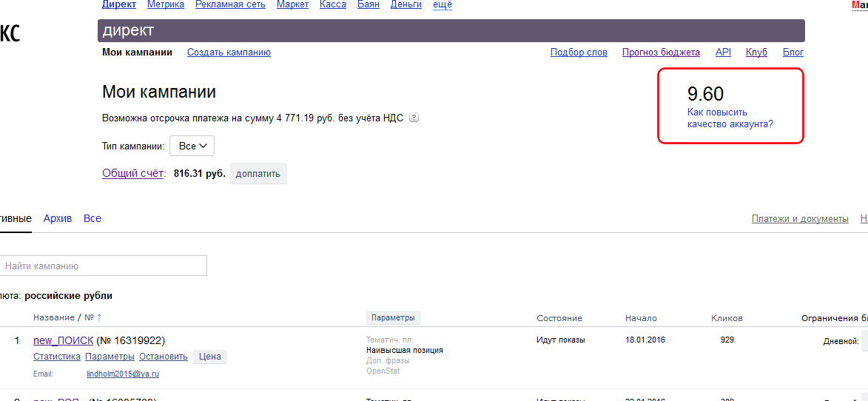Screen dimensions: 868x401
Task: Click the Наивысшая позиция strategy text
Action: 405,350
